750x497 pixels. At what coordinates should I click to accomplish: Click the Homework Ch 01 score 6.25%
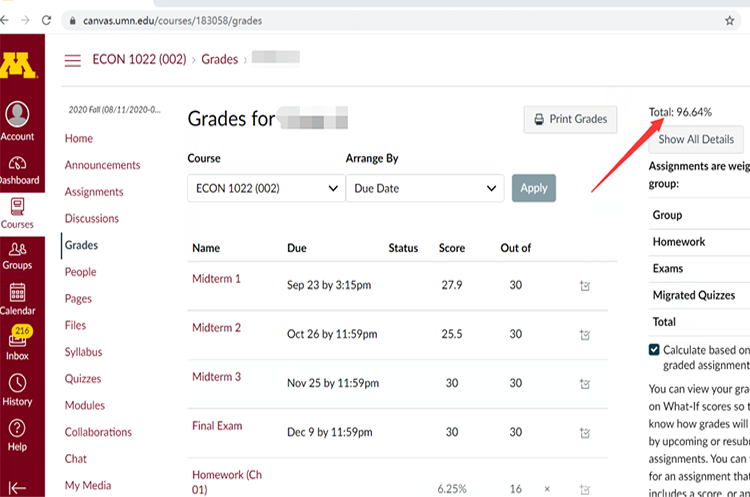[x=452, y=489]
